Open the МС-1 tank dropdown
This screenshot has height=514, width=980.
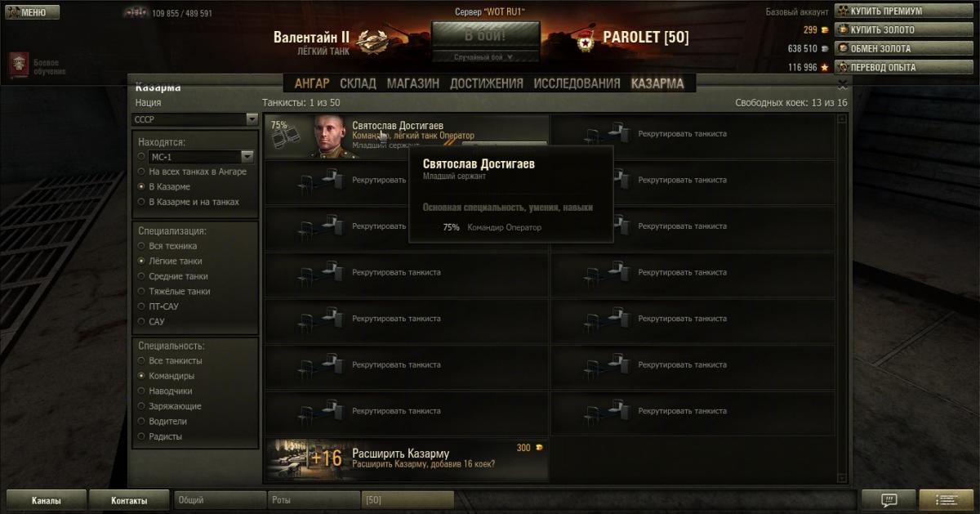tap(202, 156)
